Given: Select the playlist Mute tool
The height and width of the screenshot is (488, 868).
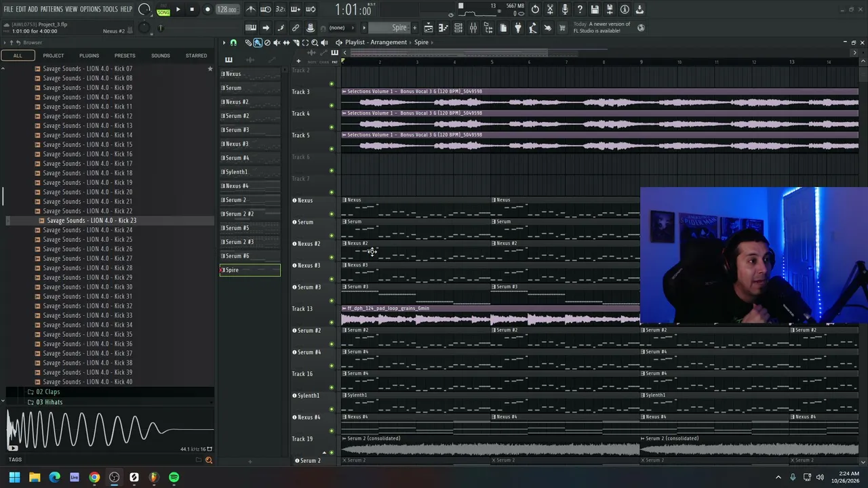Looking at the screenshot, I should coord(277,42).
